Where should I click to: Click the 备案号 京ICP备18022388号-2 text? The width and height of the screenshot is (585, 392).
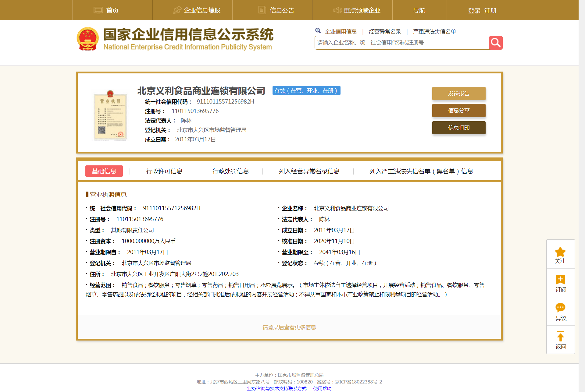[349, 382]
